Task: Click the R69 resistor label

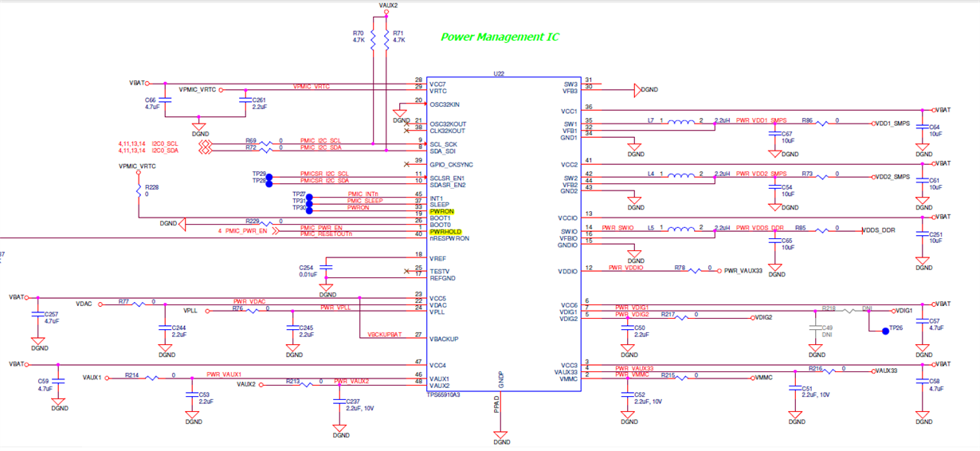Action: tap(251, 139)
